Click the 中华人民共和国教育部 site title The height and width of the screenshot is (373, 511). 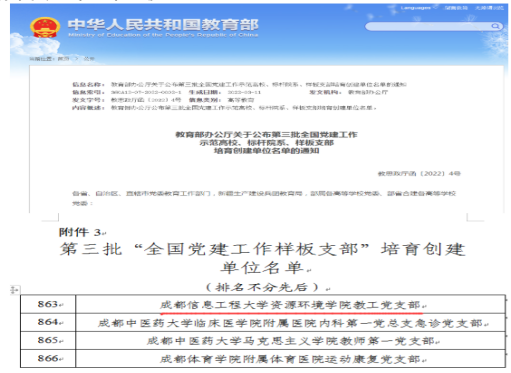[163, 25]
